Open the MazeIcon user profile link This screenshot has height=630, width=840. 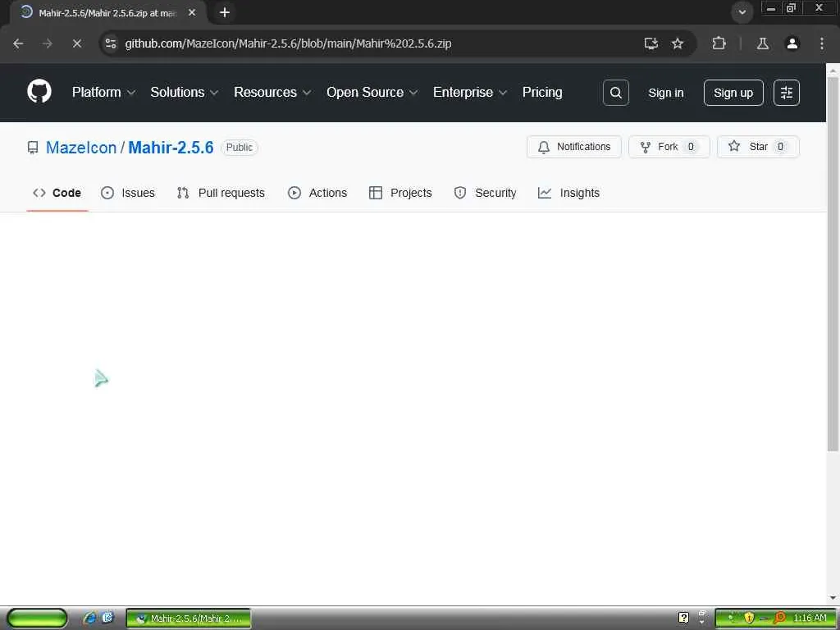point(81,148)
